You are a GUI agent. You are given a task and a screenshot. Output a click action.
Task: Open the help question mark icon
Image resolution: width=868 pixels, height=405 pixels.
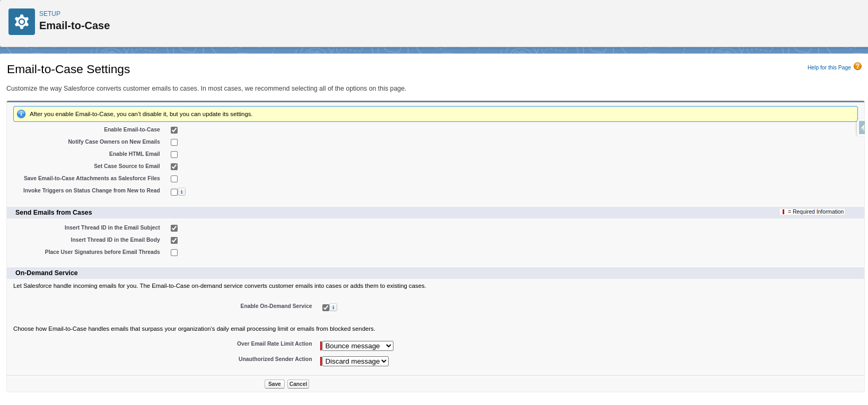pyautogui.click(x=857, y=66)
